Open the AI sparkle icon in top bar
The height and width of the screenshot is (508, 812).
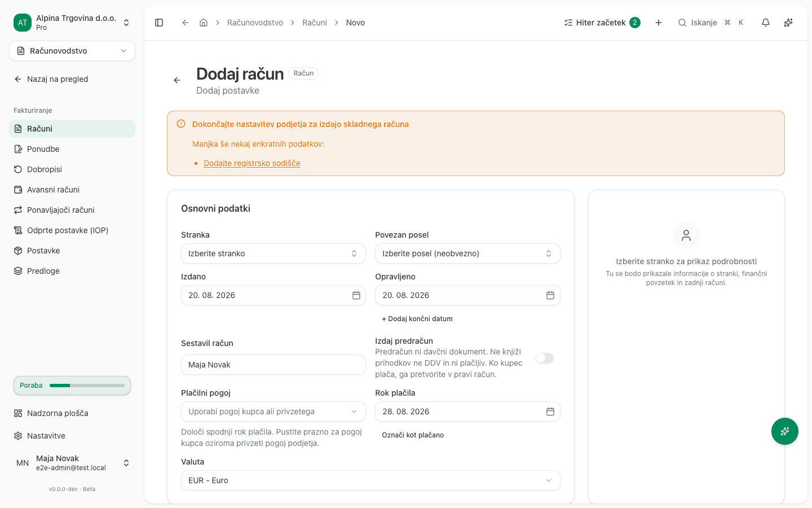[788, 23]
